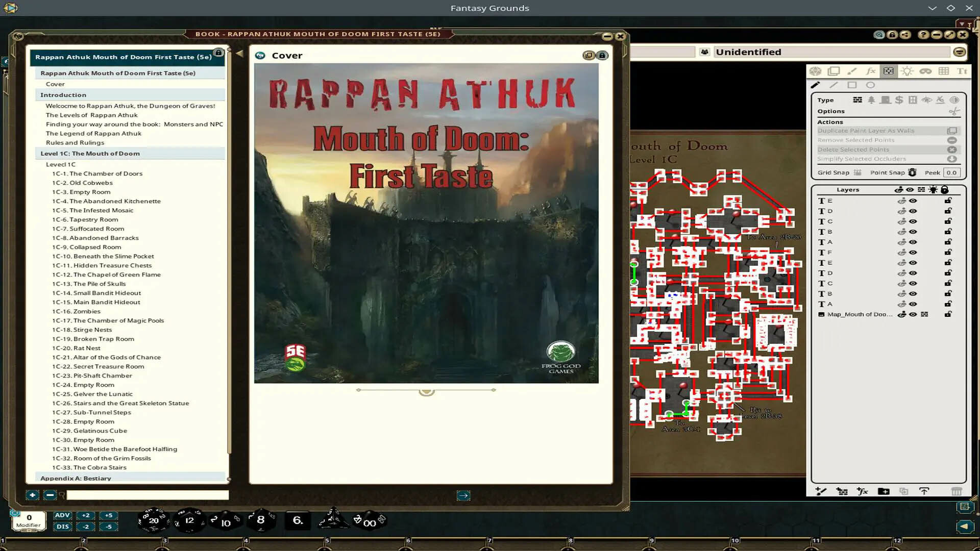Advance to the next page with the arrow button
Screen dimensions: 980x551
point(463,495)
